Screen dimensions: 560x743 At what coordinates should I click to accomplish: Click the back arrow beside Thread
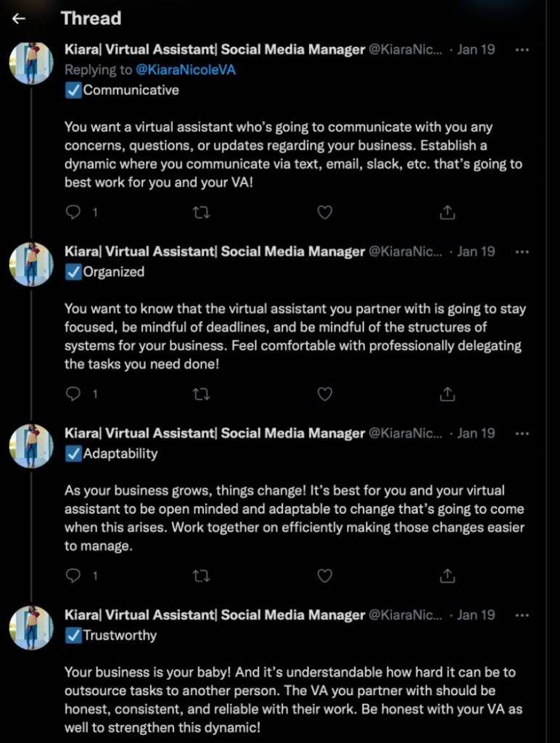pos(20,19)
